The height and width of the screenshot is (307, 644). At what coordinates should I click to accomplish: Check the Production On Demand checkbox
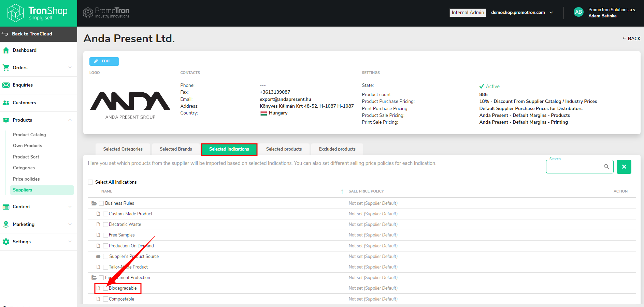point(106,246)
